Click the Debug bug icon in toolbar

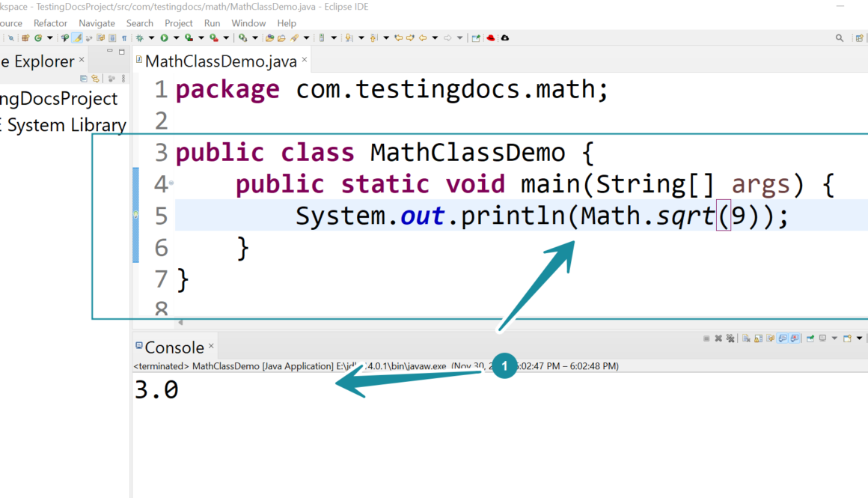(140, 37)
